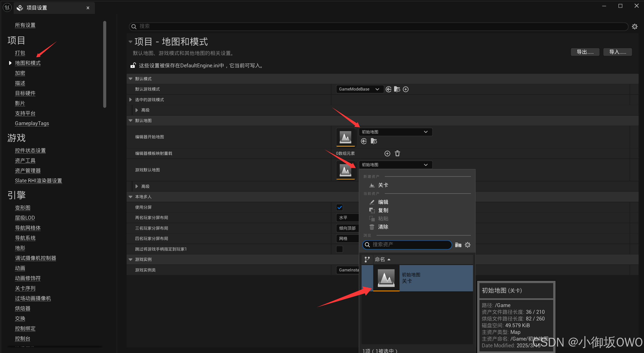The image size is (644, 353).
Task: Select the 初始地图 level thumbnail in list
Action: click(386, 278)
